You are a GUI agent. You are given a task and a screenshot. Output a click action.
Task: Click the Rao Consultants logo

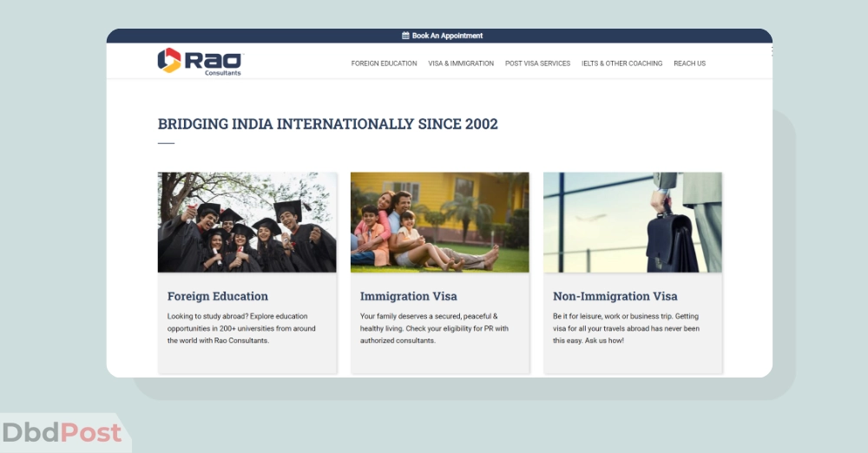pos(201,61)
